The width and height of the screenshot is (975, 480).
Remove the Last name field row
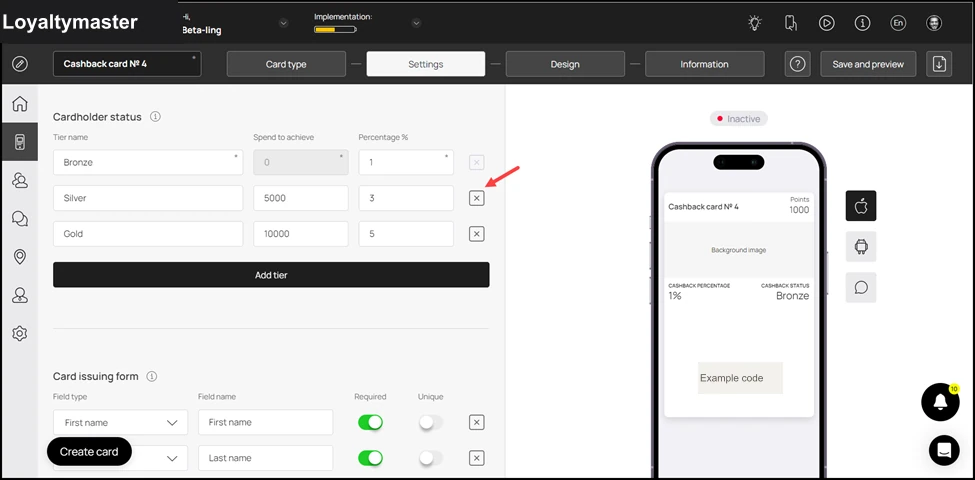point(476,458)
